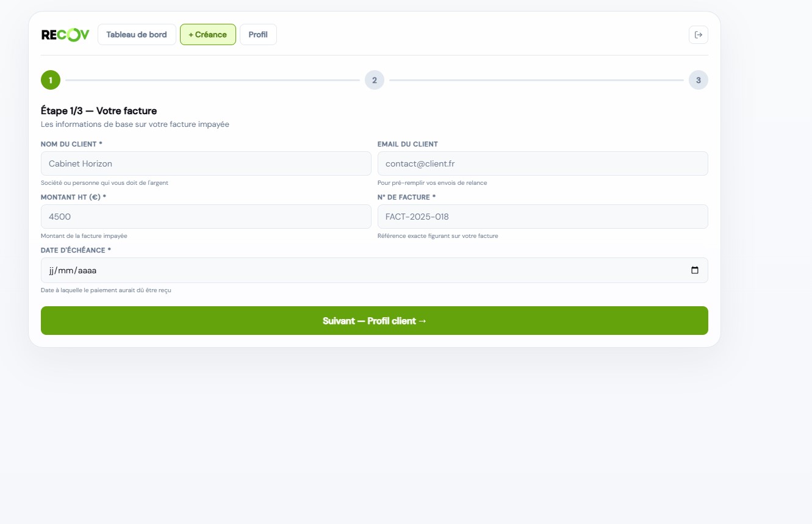Click the N° de facture field
Image resolution: width=812 pixels, height=524 pixels.
[542, 217]
